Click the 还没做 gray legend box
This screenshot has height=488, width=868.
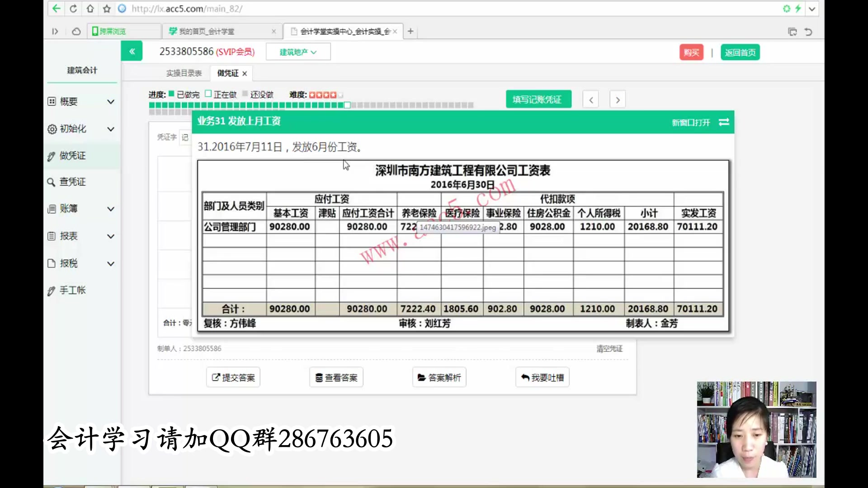245,94
